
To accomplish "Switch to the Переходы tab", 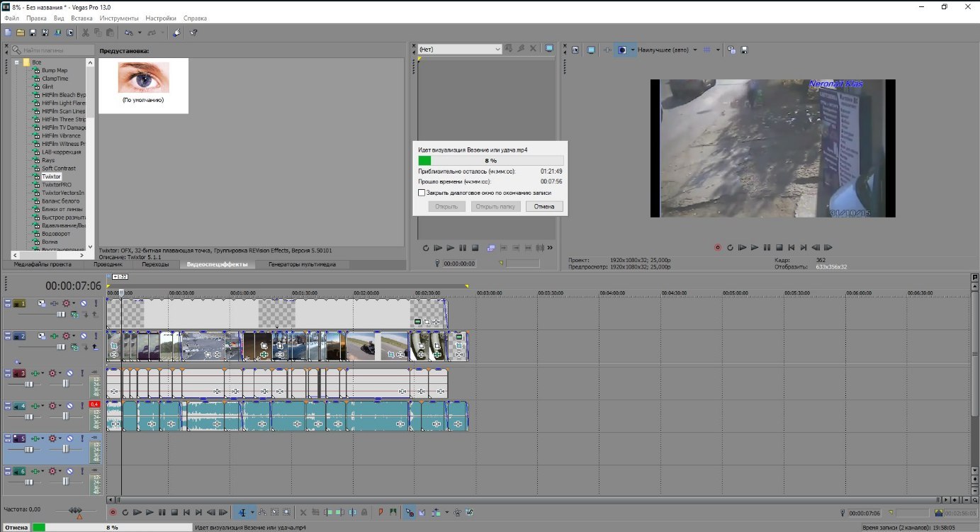I will pos(155,264).
